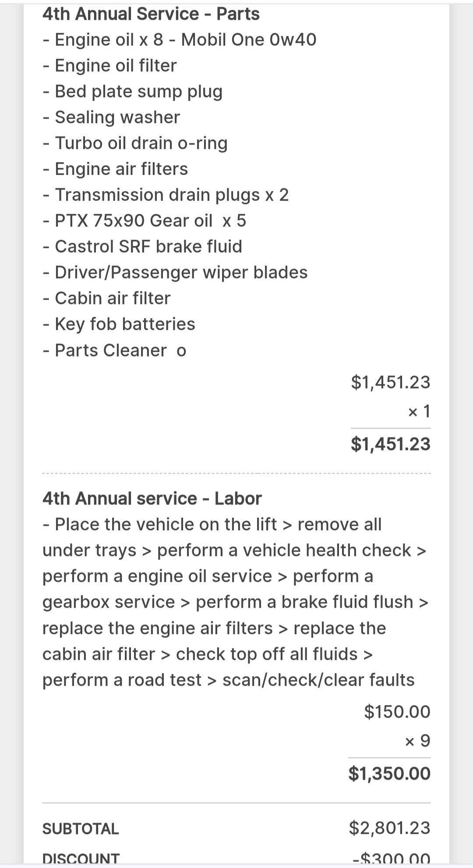Select the Engine air filters parts line

[x=116, y=169]
